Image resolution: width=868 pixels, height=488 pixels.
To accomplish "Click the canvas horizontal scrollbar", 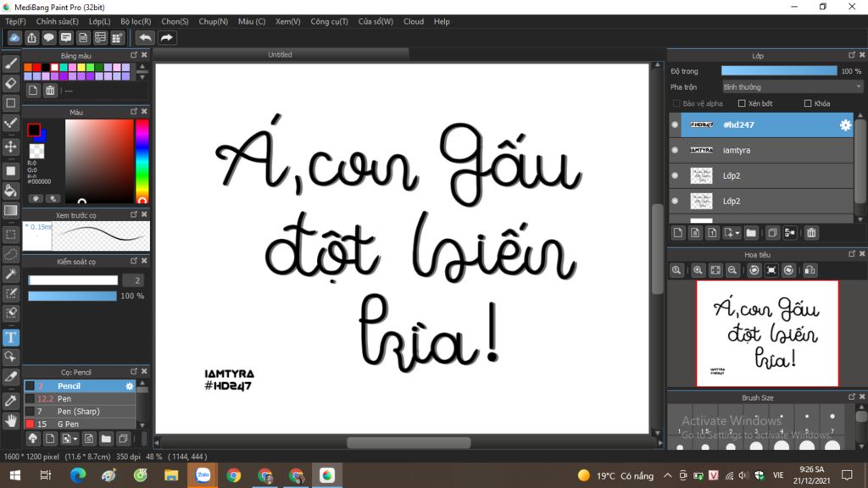I will pyautogui.click(x=409, y=442).
